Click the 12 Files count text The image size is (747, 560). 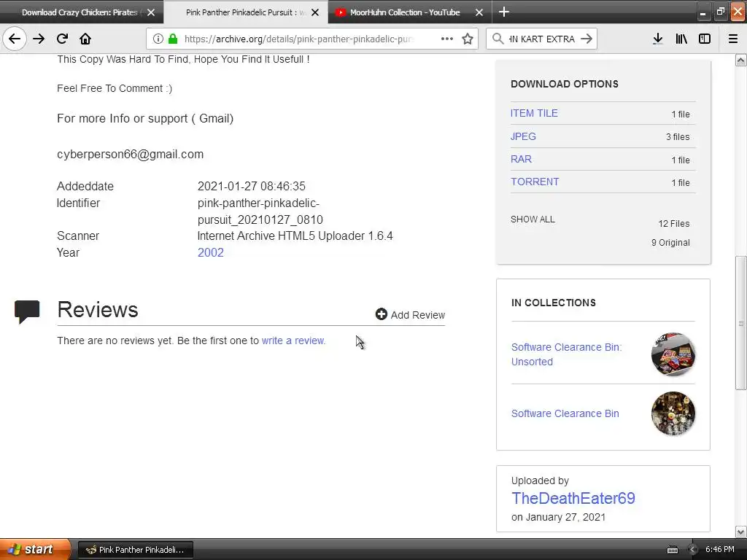tap(673, 223)
